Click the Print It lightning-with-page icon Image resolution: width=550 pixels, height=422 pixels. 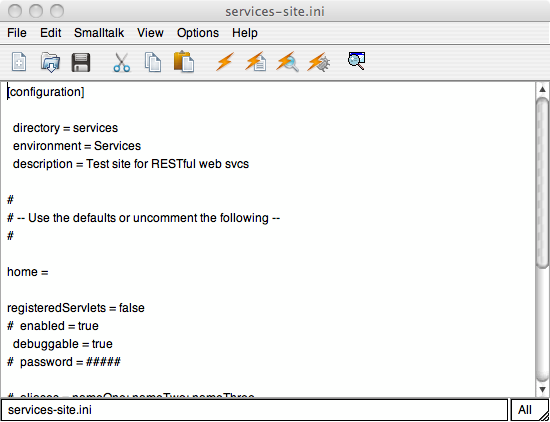click(x=256, y=61)
